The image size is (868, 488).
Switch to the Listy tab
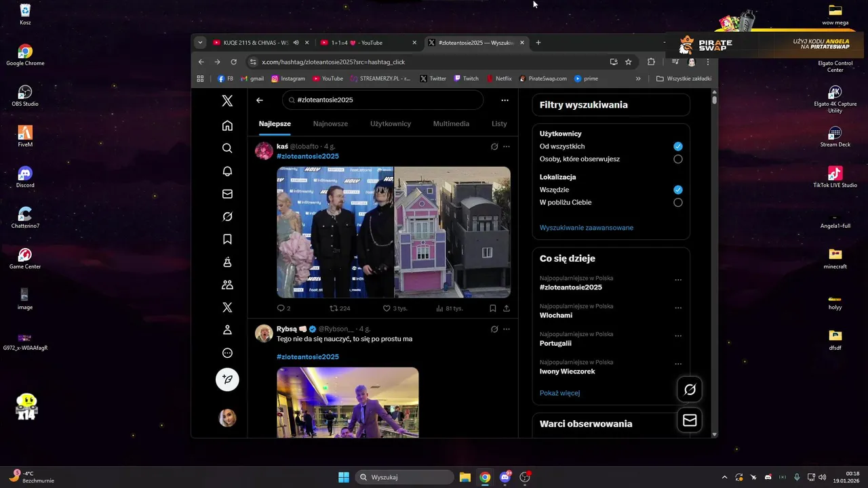(x=499, y=123)
